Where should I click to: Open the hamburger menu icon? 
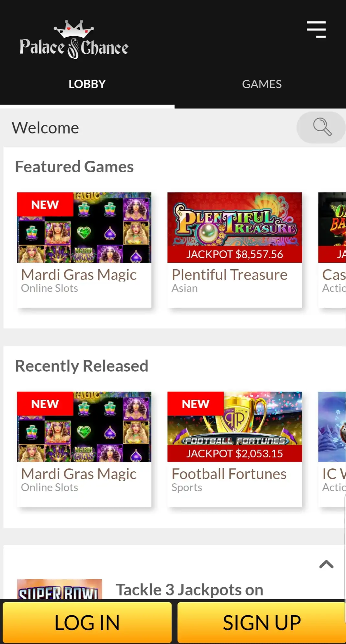pos(316,29)
